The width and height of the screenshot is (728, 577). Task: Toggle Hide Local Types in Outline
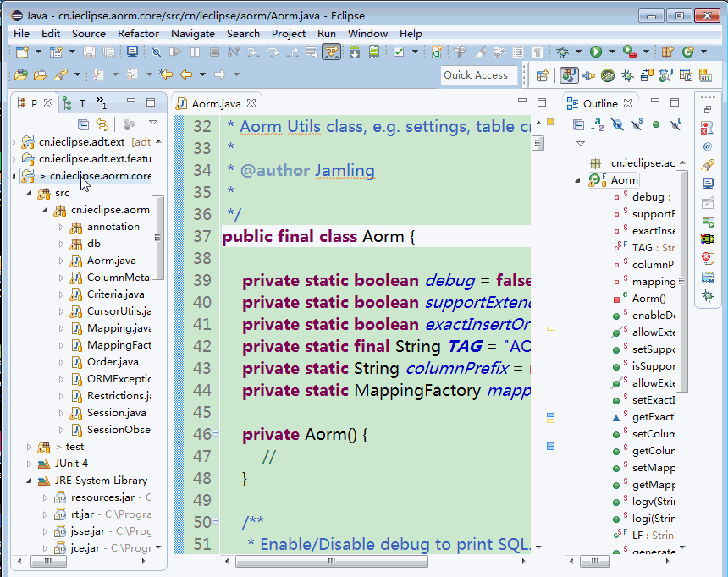tap(676, 124)
